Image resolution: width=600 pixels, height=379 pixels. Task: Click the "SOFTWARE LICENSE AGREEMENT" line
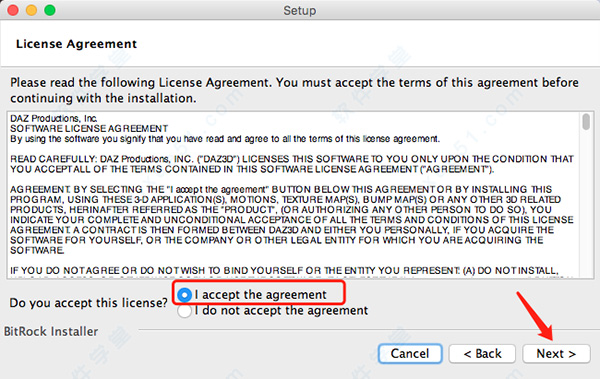[89, 128]
